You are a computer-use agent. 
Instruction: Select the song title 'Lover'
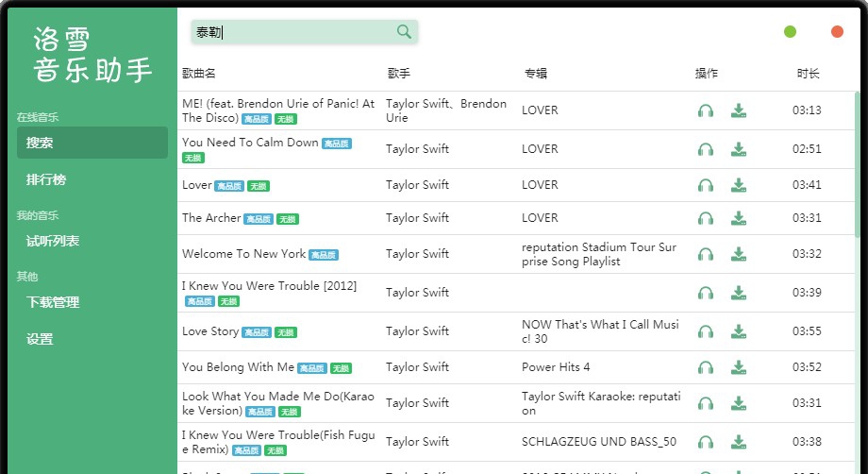[x=197, y=185]
